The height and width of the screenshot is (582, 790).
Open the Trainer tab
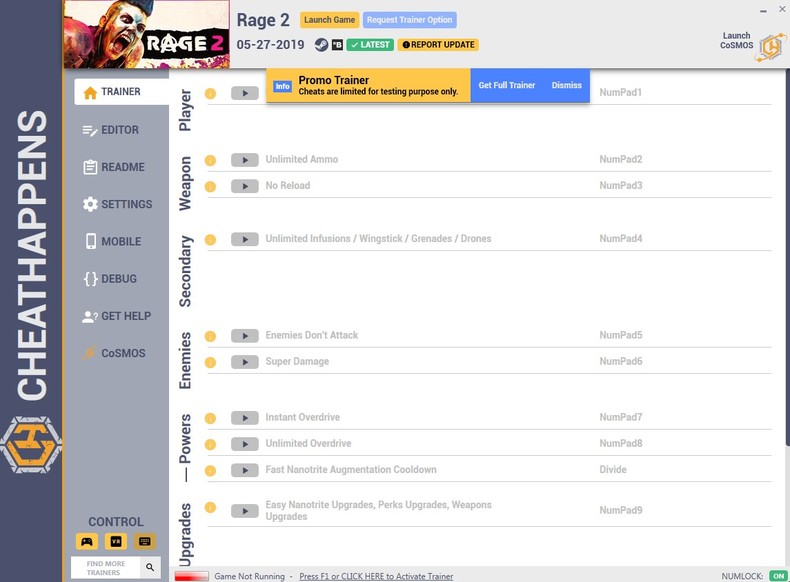pyautogui.click(x=121, y=92)
